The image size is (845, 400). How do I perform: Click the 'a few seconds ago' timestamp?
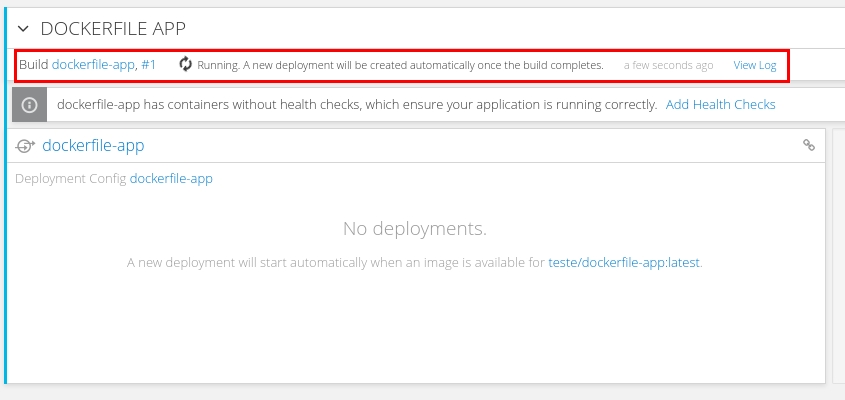click(668, 65)
